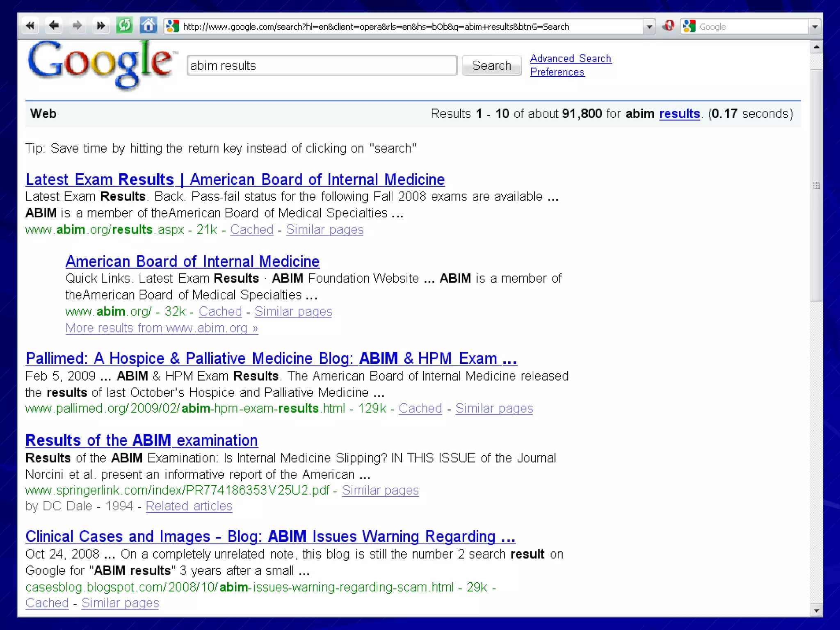
Task: Open Cached link for pallimed.org result
Action: 420,409
